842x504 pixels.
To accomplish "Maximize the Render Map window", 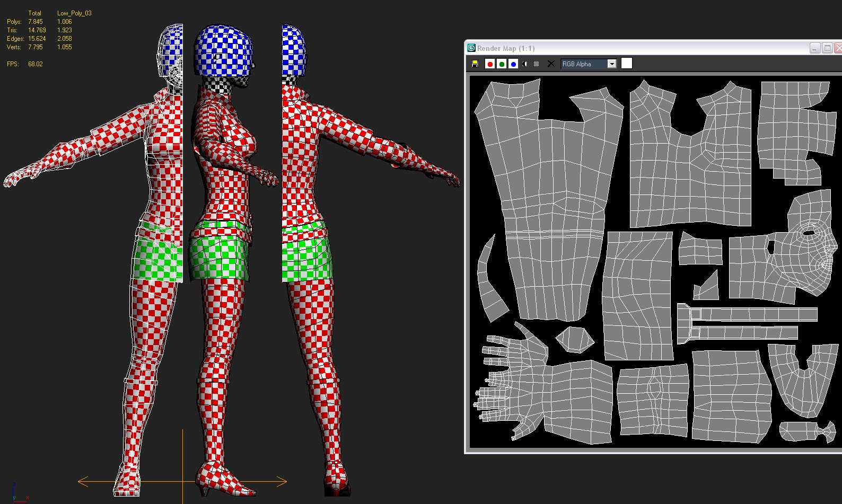I will [x=827, y=48].
